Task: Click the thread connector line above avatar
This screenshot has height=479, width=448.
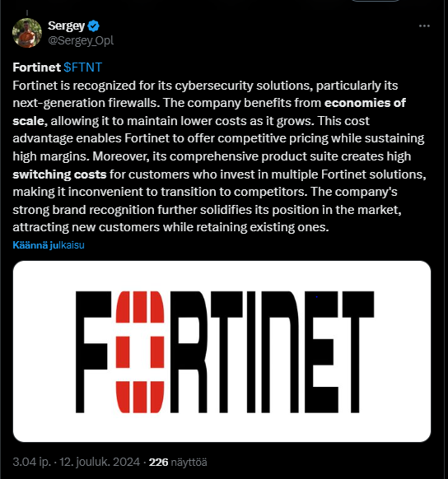Action: pos(27,13)
